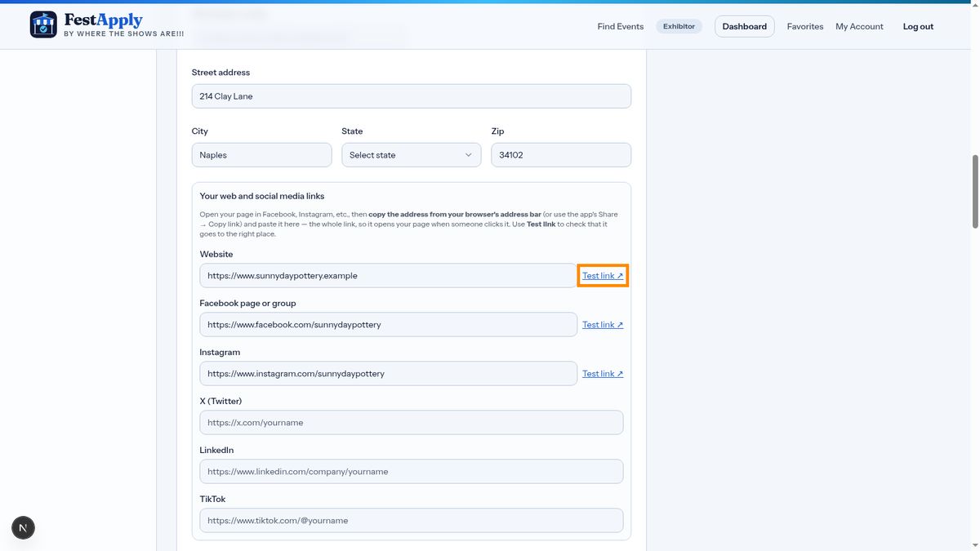Click the 'X (Twitter)' label
The height and width of the screenshot is (551, 980).
(x=220, y=402)
